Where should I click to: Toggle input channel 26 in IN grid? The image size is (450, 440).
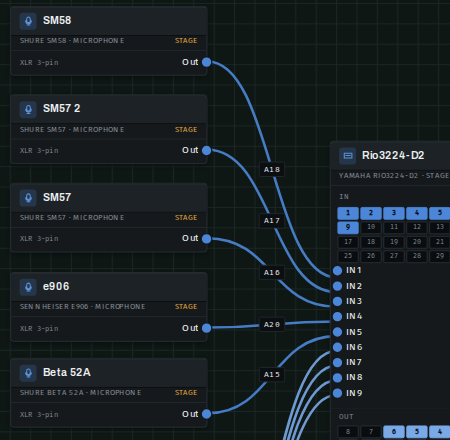pos(371,256)
